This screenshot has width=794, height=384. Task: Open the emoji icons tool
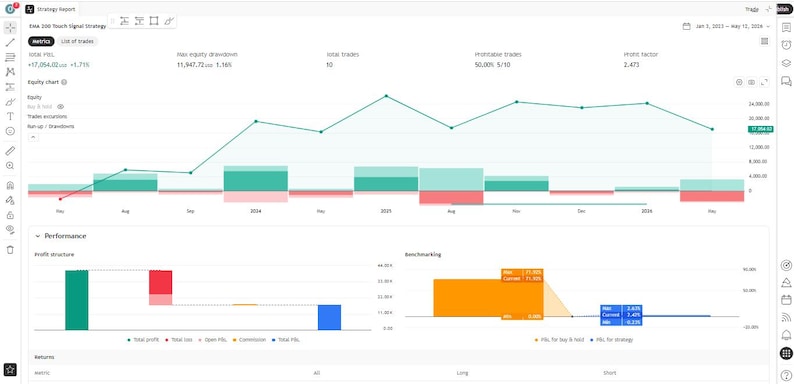(x=10, y=131)
